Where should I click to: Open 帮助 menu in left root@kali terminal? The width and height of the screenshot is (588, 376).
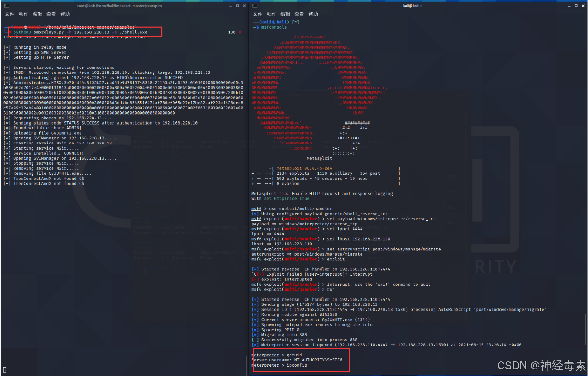pyautogui.click(x=65, y=14)
